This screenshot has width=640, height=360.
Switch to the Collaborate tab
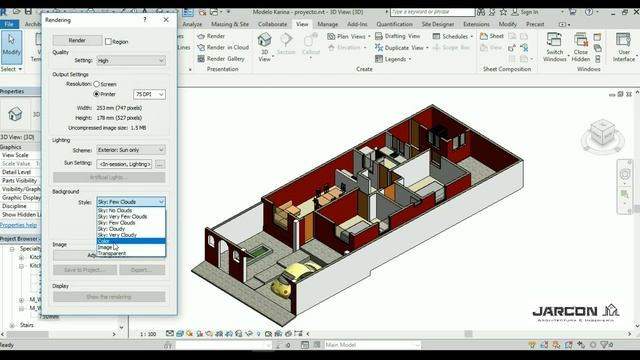pyautogui.click(x=272, y=24)
